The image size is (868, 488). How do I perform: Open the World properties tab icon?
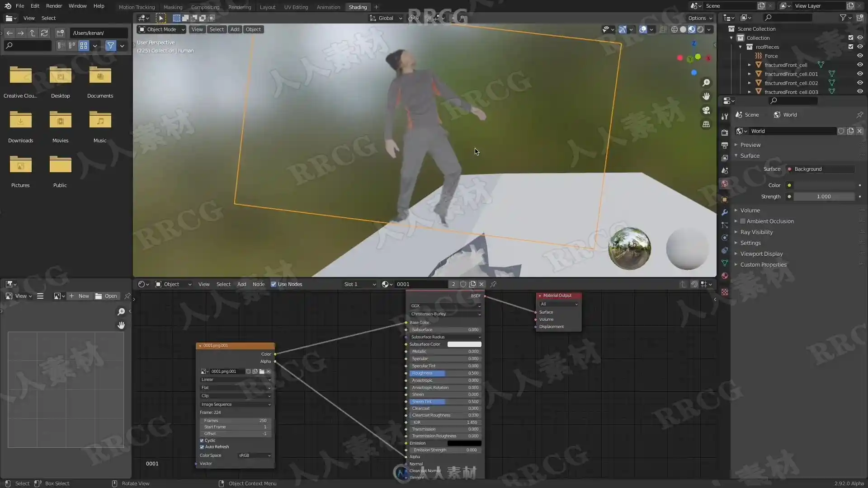(725, 184)
